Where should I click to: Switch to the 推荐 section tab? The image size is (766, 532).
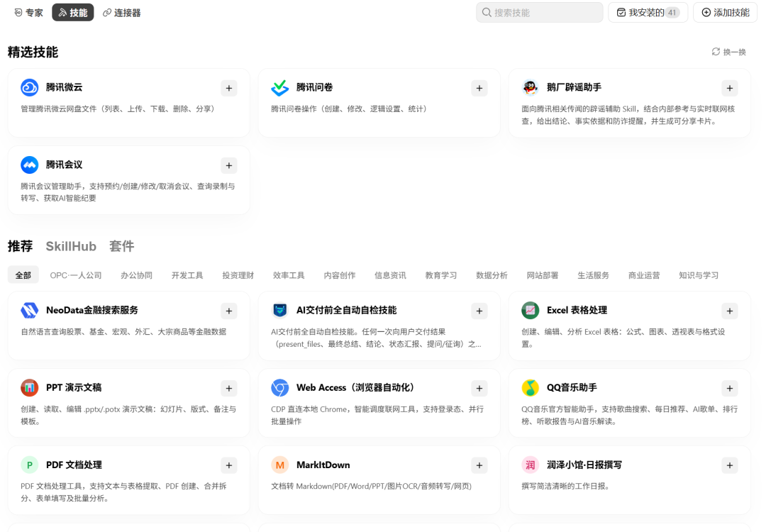[x=20, y=246]
